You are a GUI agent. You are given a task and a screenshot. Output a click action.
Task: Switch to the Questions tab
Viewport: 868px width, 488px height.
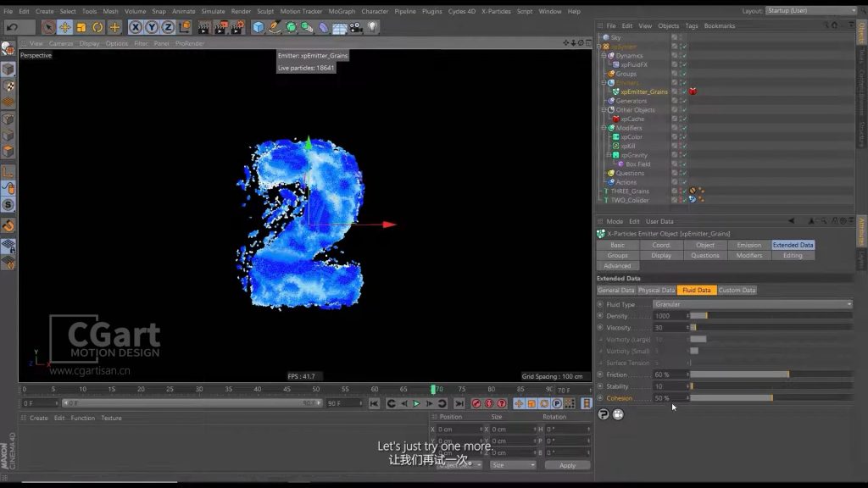pos(704,256)
